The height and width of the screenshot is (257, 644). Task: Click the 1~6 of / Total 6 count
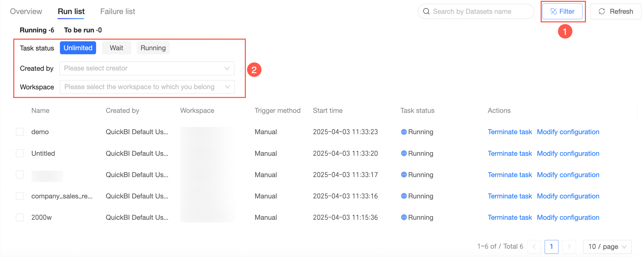[x=500, y=246]
